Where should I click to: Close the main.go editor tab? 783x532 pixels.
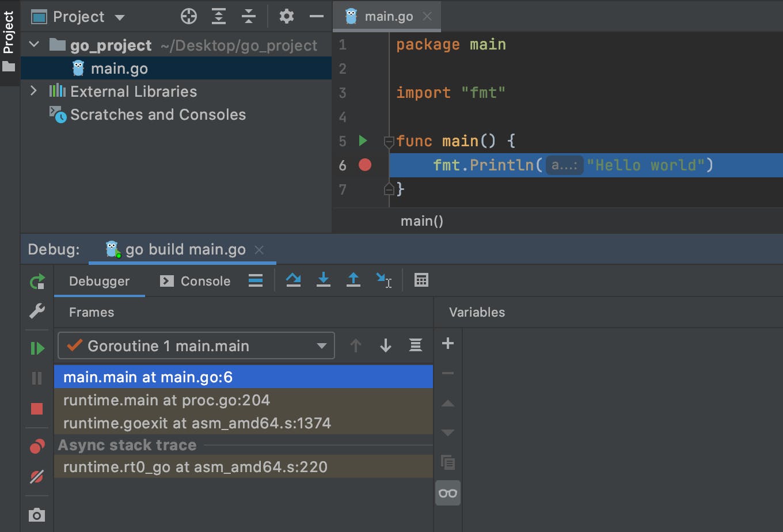[427, 16]
